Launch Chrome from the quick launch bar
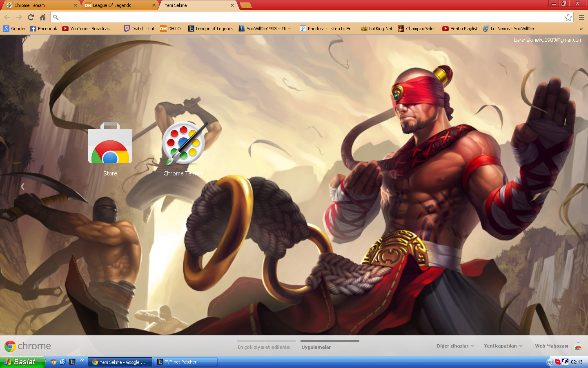The height and width of the screenshot is (368, 588). click(x=53, y=362)
